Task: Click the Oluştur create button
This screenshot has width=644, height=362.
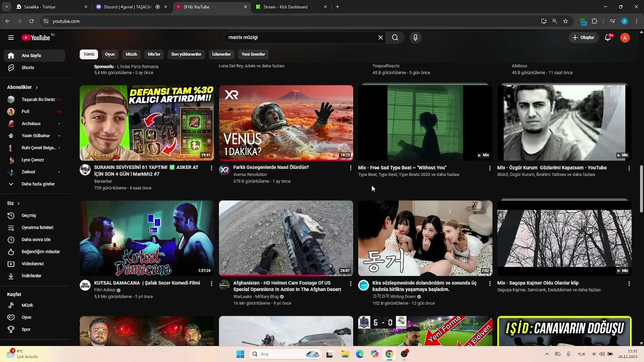Action: 584,38
